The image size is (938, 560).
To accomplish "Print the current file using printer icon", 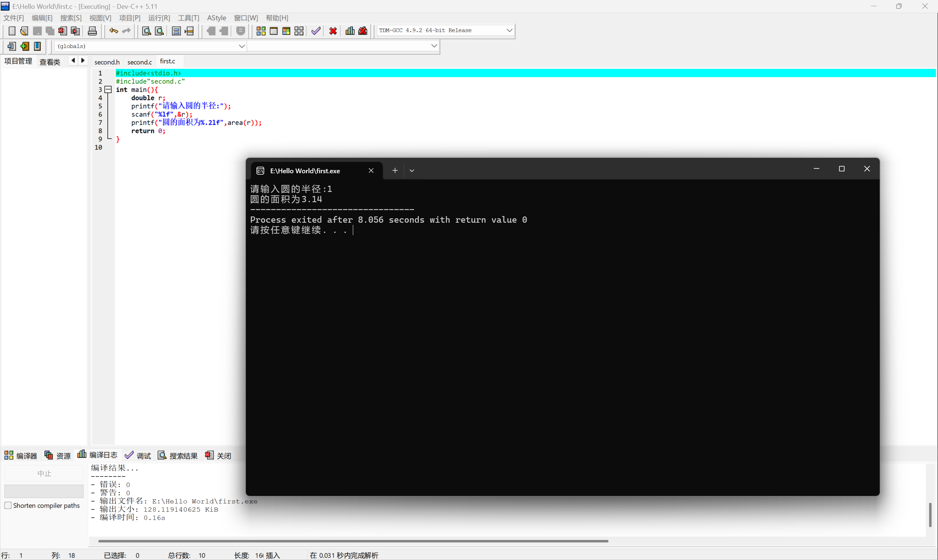I will click(x=92, y=31).
